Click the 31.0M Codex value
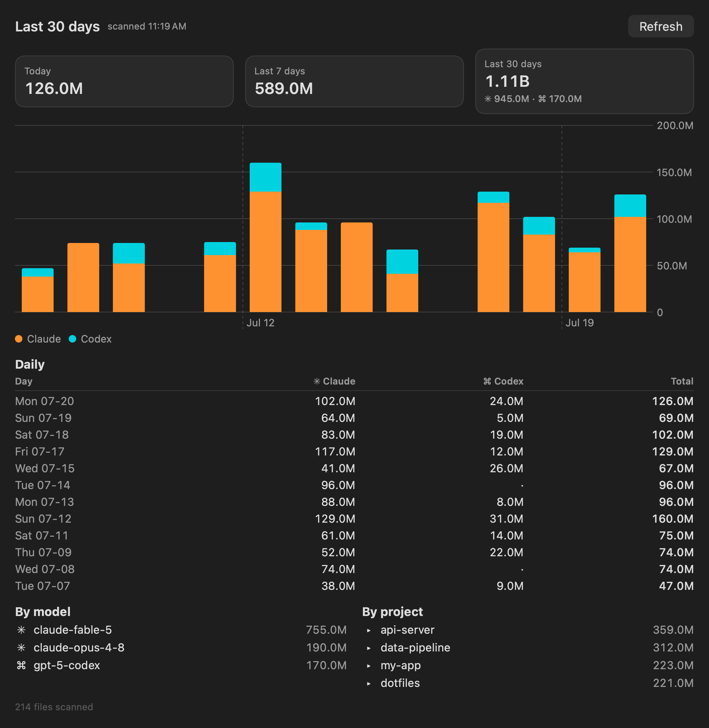 point(507,518)
